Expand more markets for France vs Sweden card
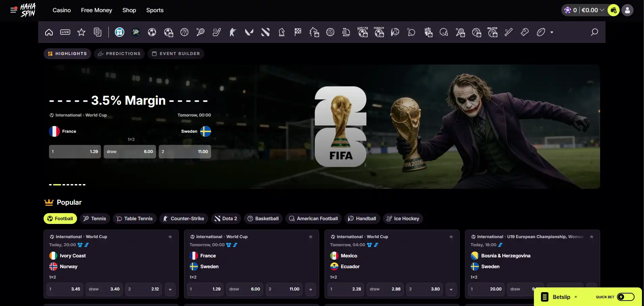The height and width of the screenshot is (306, 644). point(311,289)
